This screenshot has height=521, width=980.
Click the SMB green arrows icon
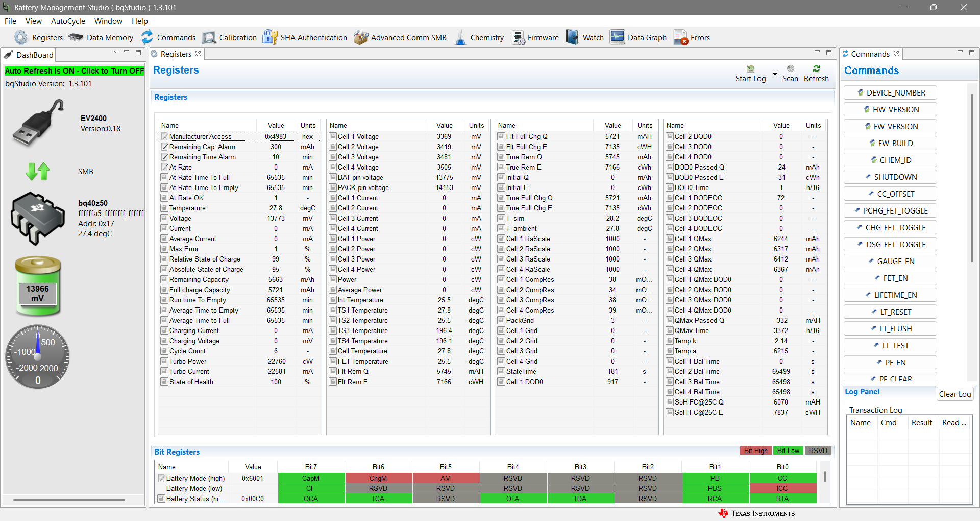[x=38, y=172]
